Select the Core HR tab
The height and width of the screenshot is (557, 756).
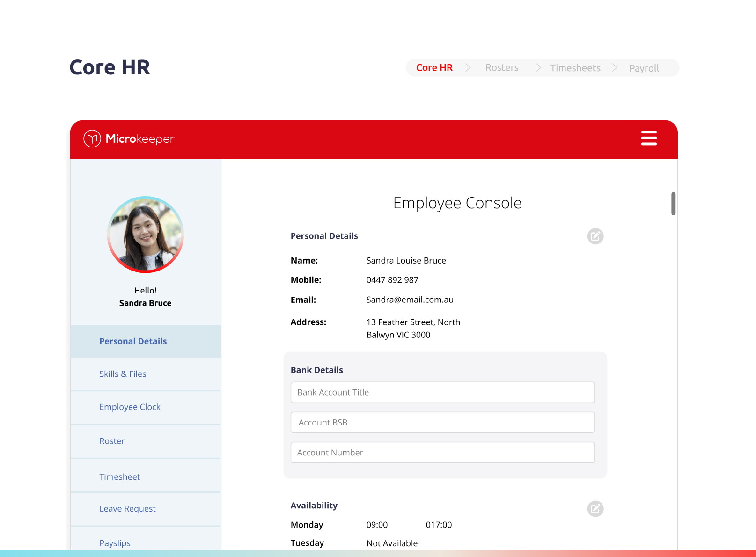tap(434, 68)
